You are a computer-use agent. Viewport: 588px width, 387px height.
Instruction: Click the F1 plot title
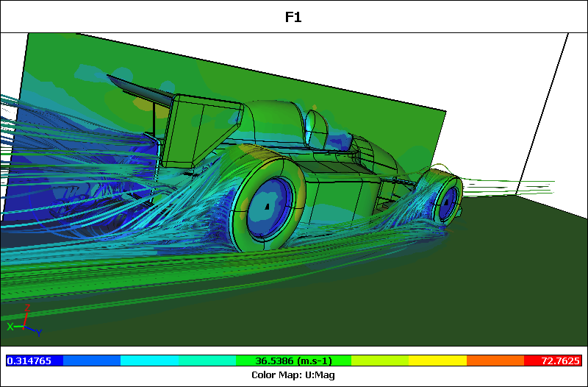click(x=293, y=17)
